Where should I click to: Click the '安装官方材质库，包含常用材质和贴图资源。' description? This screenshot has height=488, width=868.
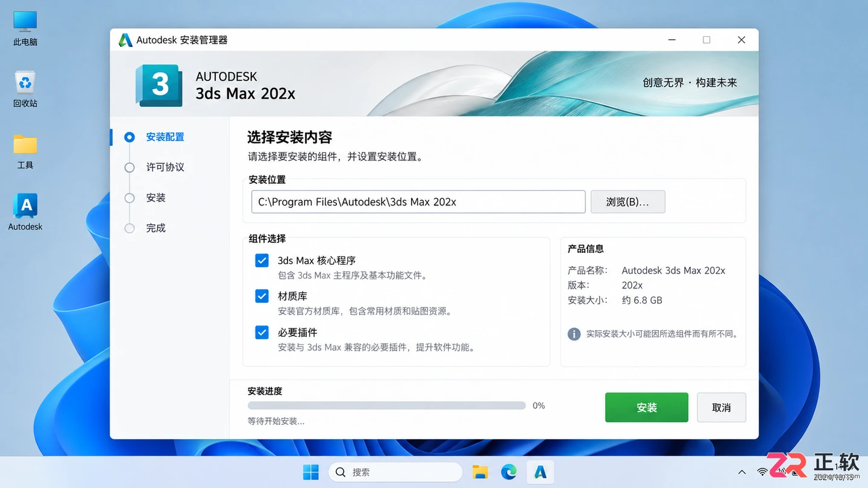pyautogui.click(x=366, y=311)
